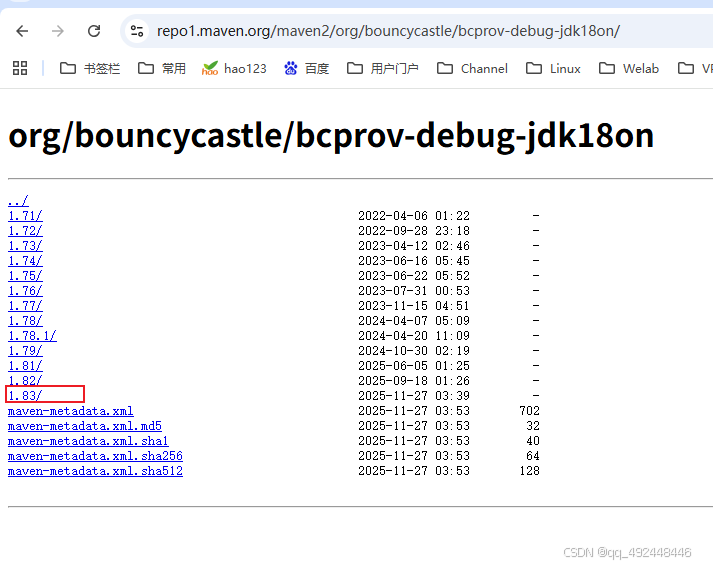Open the 1.71/ version directory
Image resolution: width=713 pixels, height=565 pixels.
[25, 215]
